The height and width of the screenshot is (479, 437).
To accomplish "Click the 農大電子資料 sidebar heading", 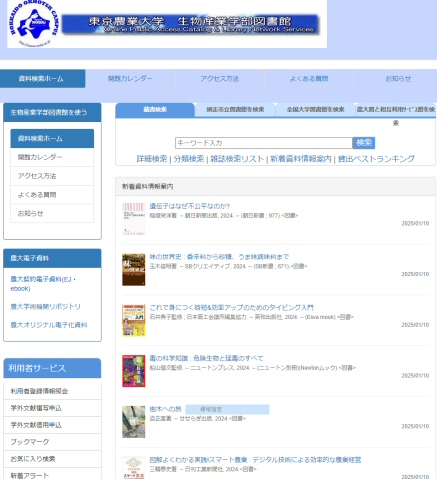I will 52,258.
